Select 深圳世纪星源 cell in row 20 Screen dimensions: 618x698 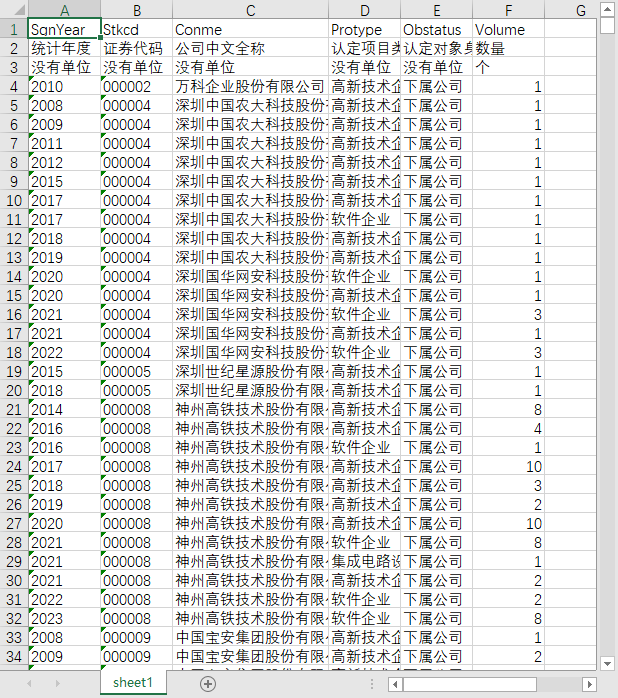250,390
